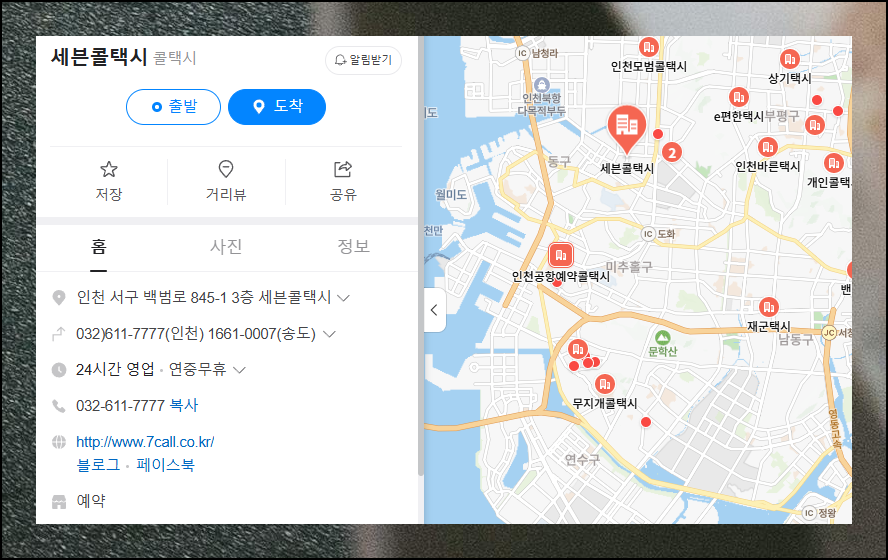The image size is (888, 560).
Task: Open the http://www.7call.co.kr/ website link
Action: point(145,442)
